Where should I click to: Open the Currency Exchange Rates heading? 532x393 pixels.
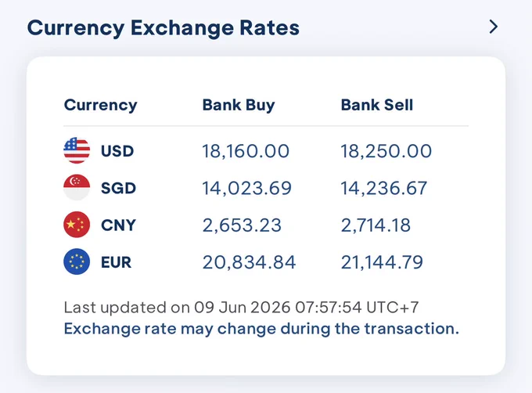[164, 27]
